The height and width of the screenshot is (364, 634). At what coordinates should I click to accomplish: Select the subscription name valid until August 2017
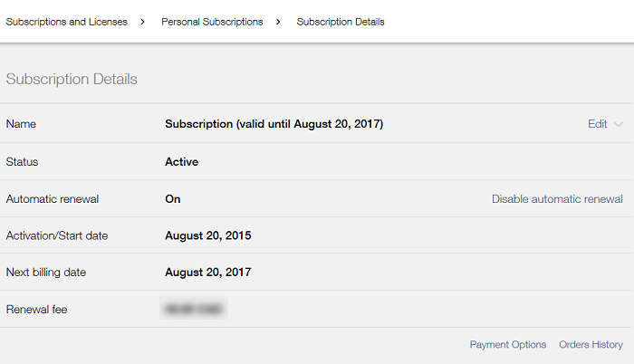tap(274, 124)
